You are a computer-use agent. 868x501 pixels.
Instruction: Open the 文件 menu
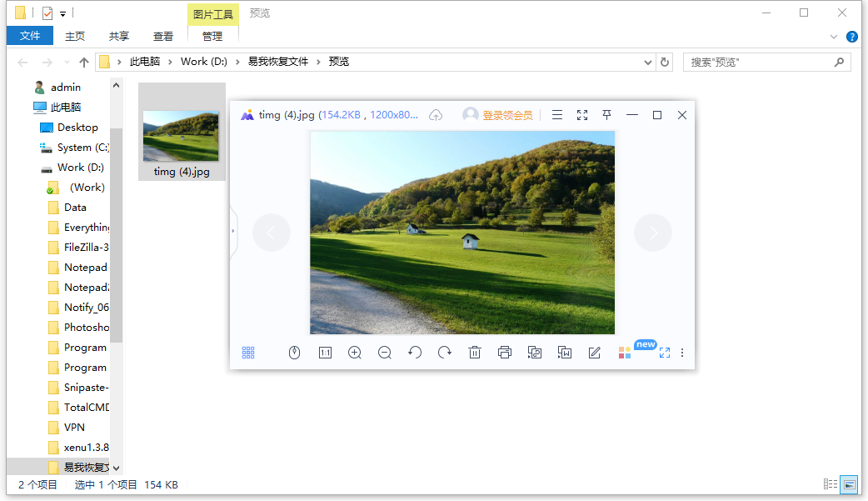point(30,36)
